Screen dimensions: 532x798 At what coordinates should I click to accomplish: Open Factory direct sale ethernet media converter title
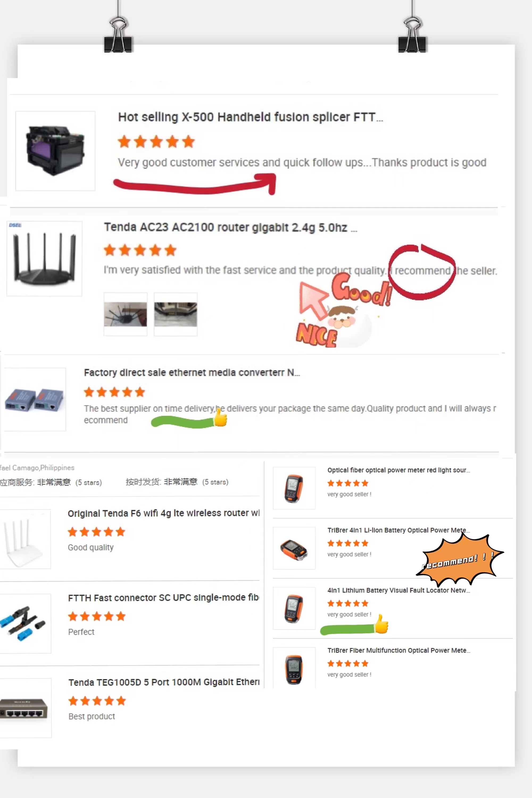click(192, 373)
